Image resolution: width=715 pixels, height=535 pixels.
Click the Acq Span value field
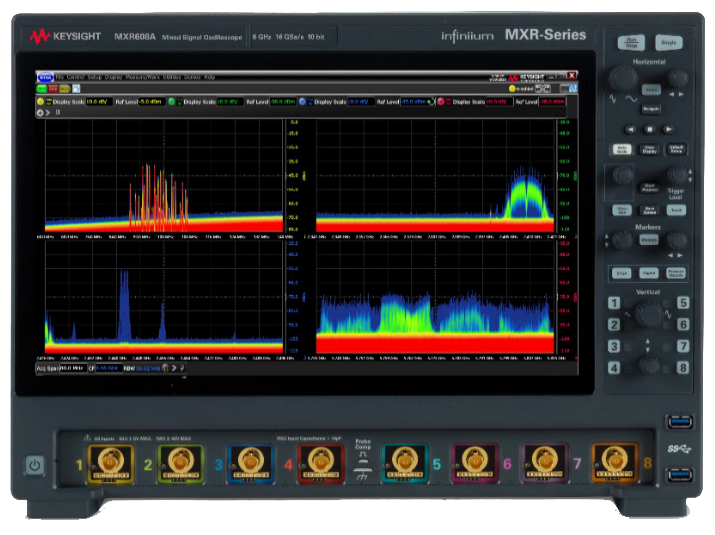71,368
